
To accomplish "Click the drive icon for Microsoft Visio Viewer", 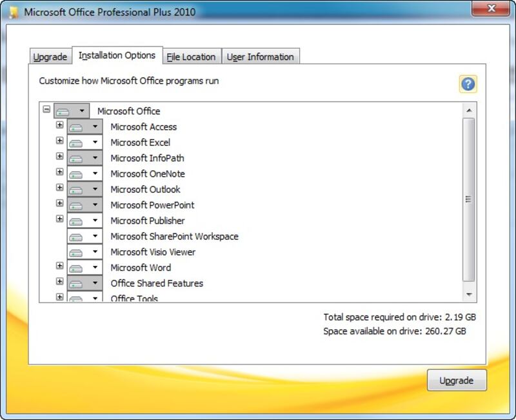I will 77,252.
